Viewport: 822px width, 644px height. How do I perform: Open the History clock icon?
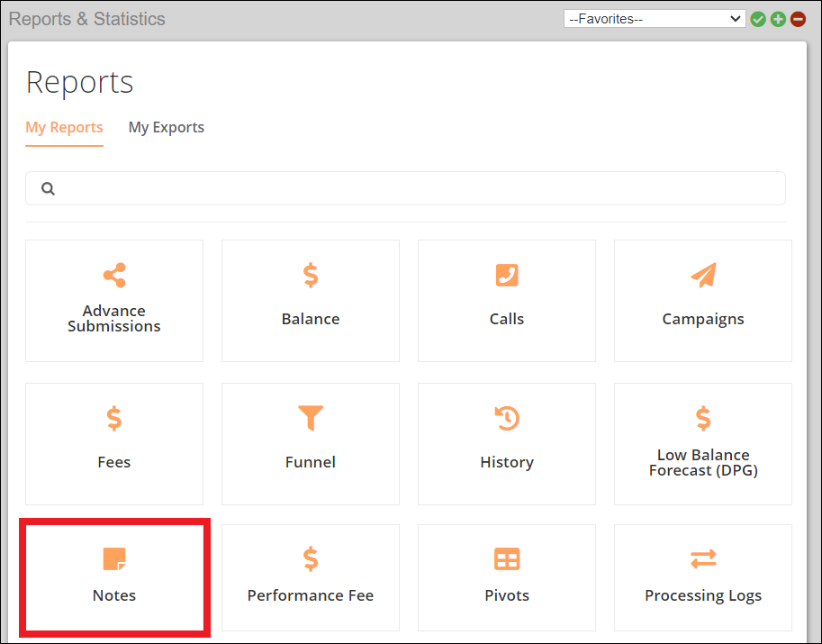(x=507, y=418)
